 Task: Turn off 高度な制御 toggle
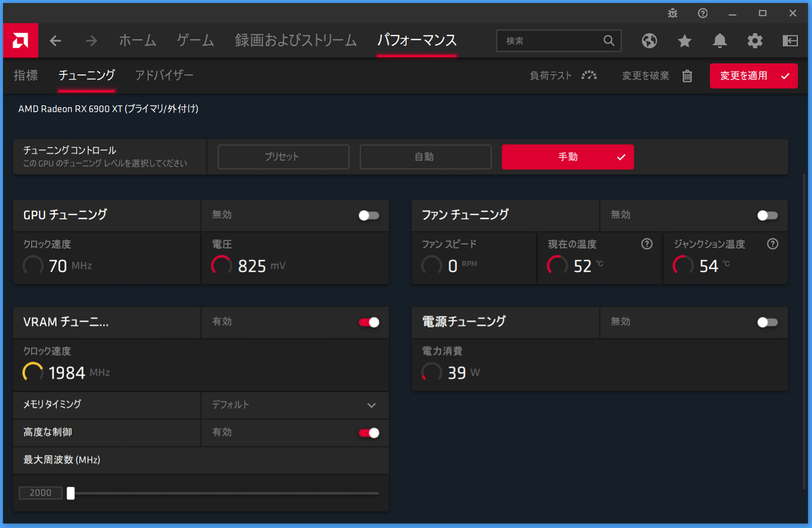click(369, 433)
